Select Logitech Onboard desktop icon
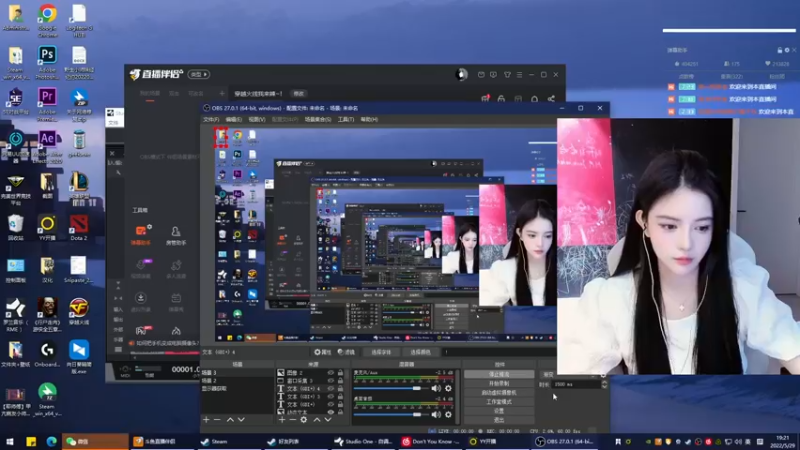This screenshot has height=450, width=800. coord(47,354)
